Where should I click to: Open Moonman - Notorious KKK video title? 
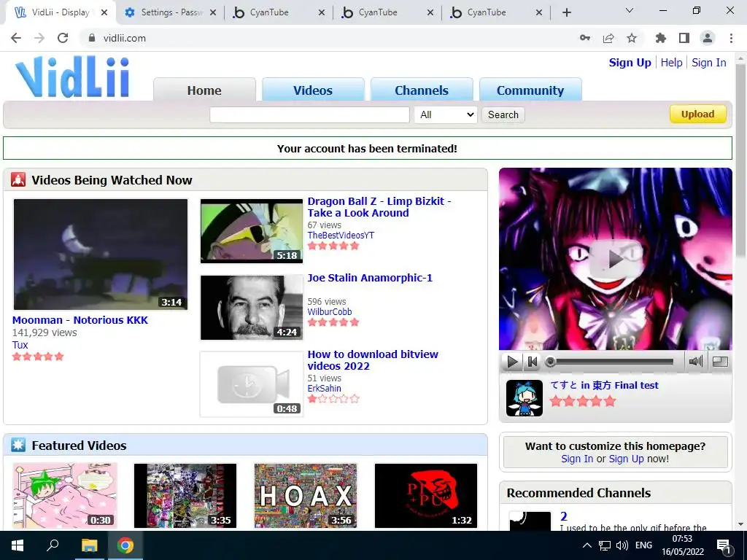[x=80, y=320]
